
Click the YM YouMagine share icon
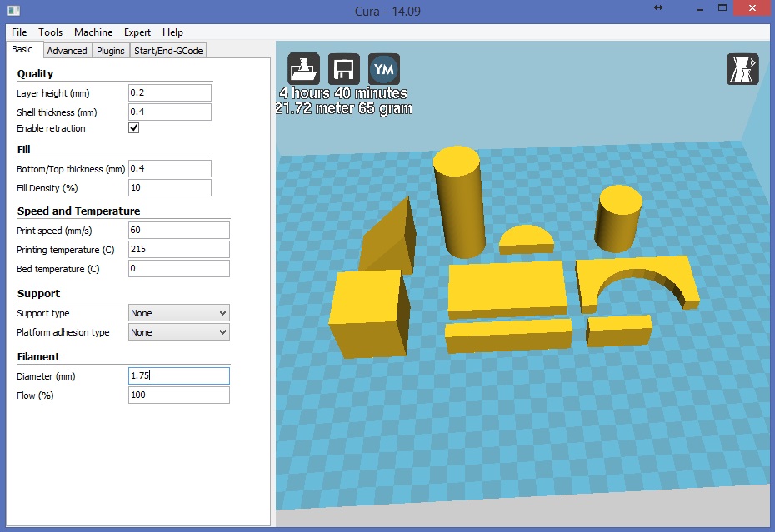pyautogui.click(x=384, y=68)
